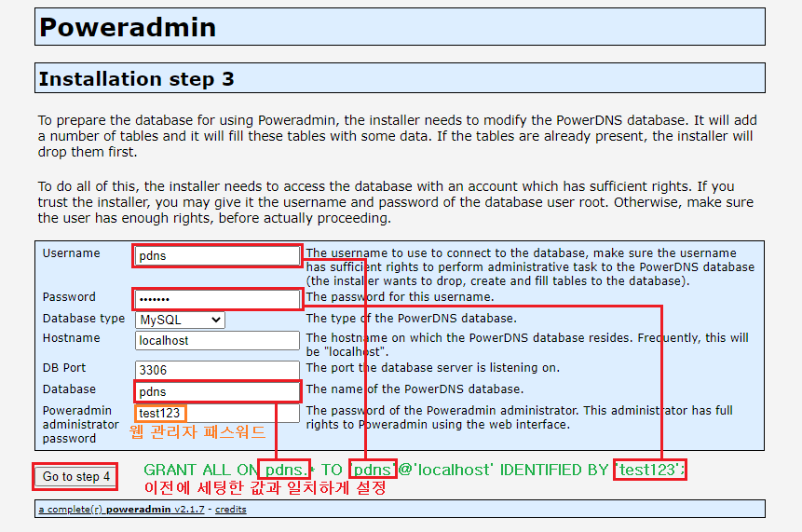This screenshot has height=532, width=802.
Task: Click the Go to step 4 button
Action: [x=75, y=477]
